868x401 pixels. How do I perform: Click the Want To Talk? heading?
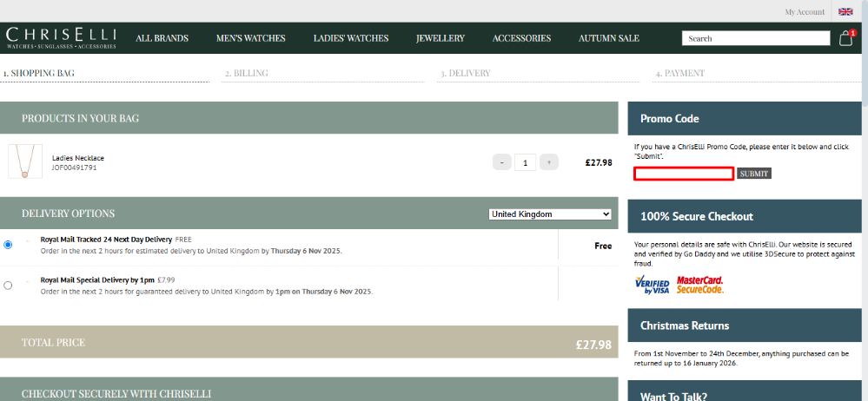tap(673, 396)
